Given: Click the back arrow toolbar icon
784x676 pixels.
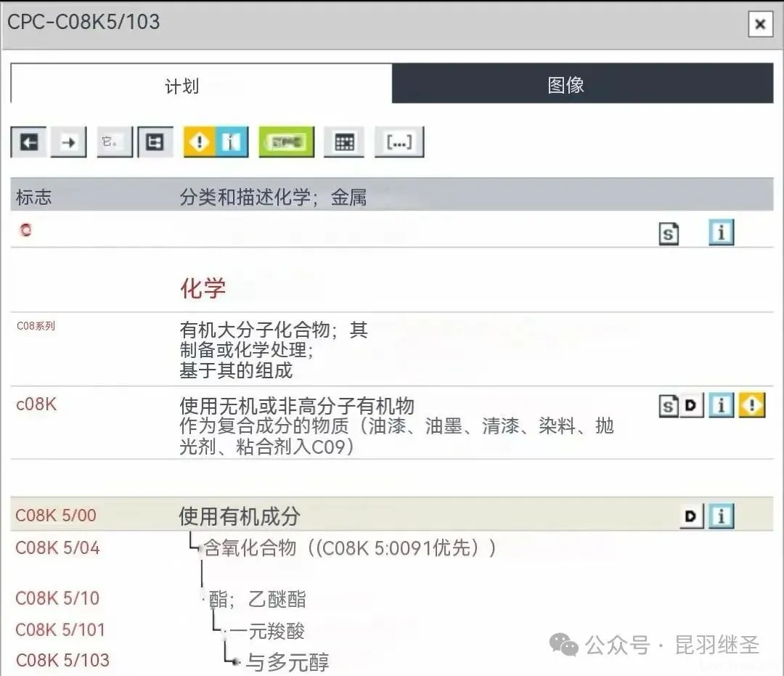Looking at the screenshot, I should tap(28, 142).
